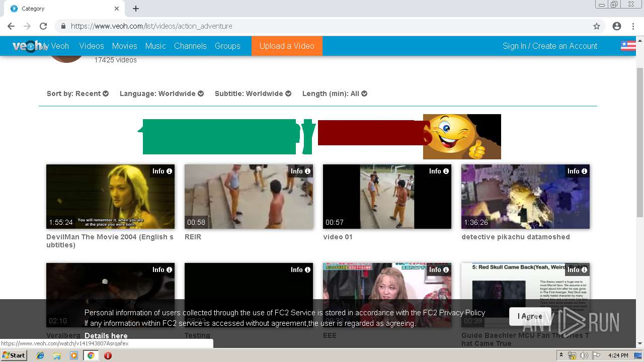Open Chrome profile avatar icon

[617, 26]
